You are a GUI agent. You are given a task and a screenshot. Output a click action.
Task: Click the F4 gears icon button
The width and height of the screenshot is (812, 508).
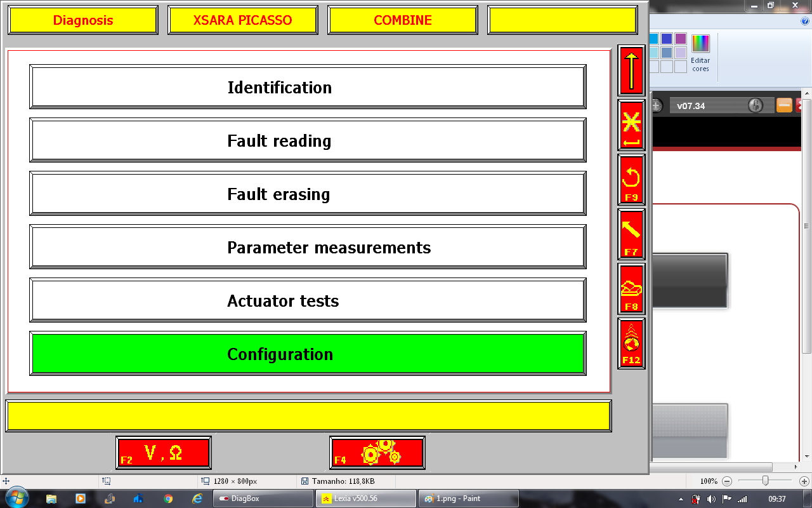[377, 453]
